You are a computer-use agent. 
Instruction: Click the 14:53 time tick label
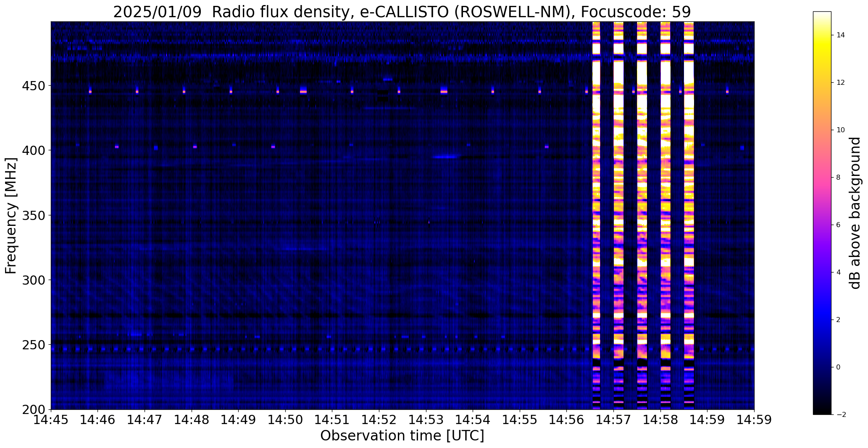[426, 420]
